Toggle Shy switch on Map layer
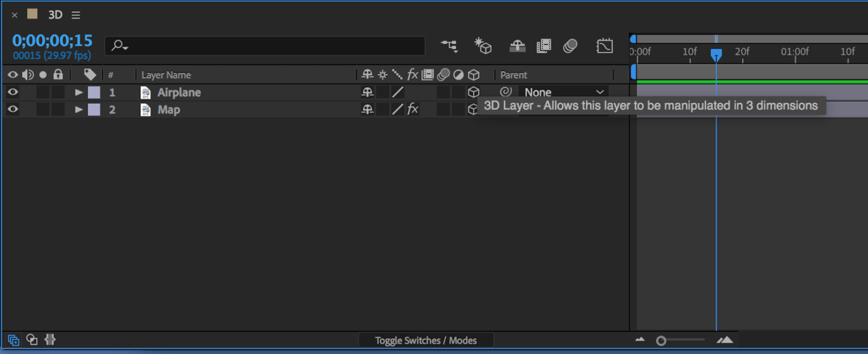The image size is (868, 354). coord(367,110)
